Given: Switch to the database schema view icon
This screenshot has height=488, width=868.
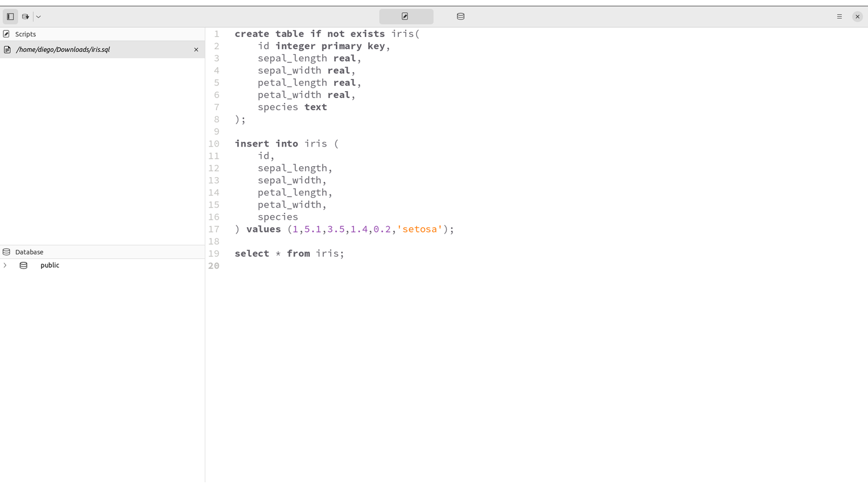Looking at the screenshot, I should tap(460, 16).
